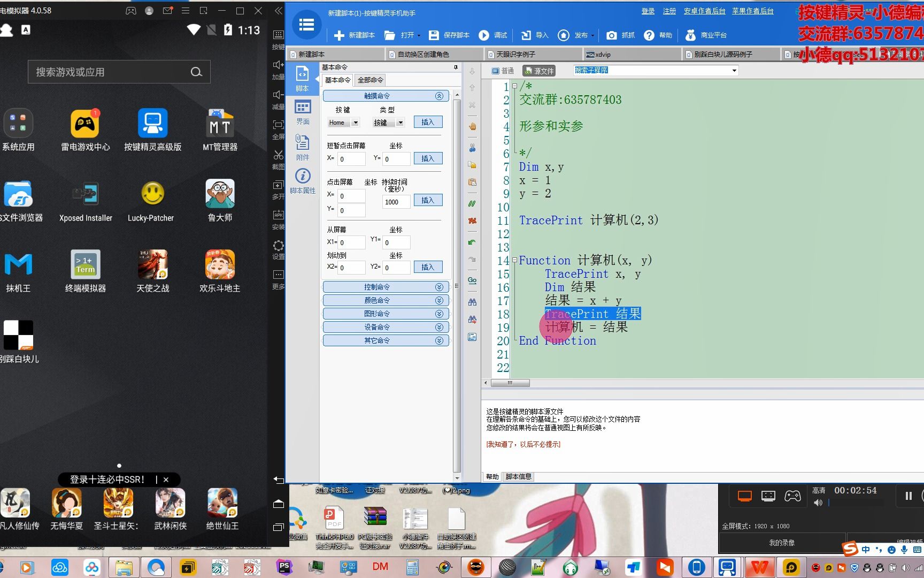Open 商业平台 from toolbar
This screenshot has height=578, width=924.
coord(706,35)
